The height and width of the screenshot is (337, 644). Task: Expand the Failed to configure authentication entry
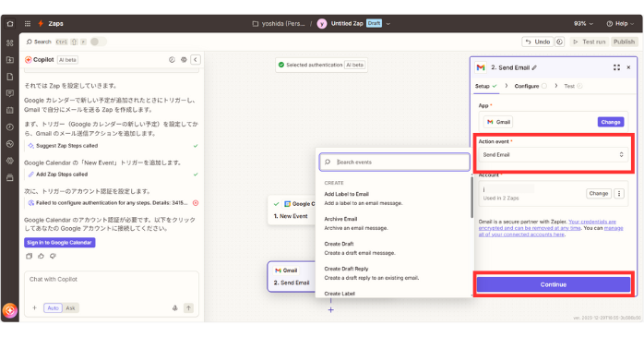[x=111, y=202]
